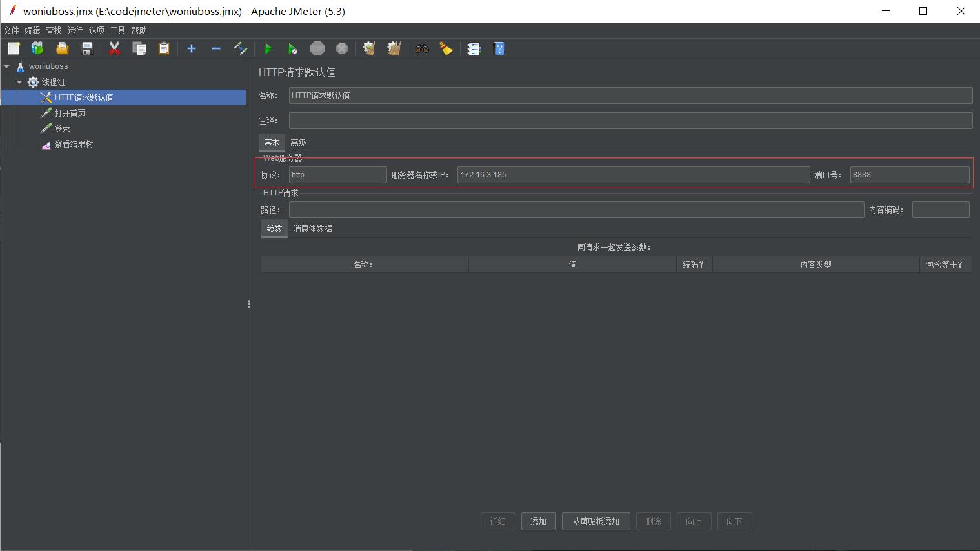Switch to the 高级 tab
Image resolution: width=980 pixels, height=551 pixels.
[x=298, y=143]
